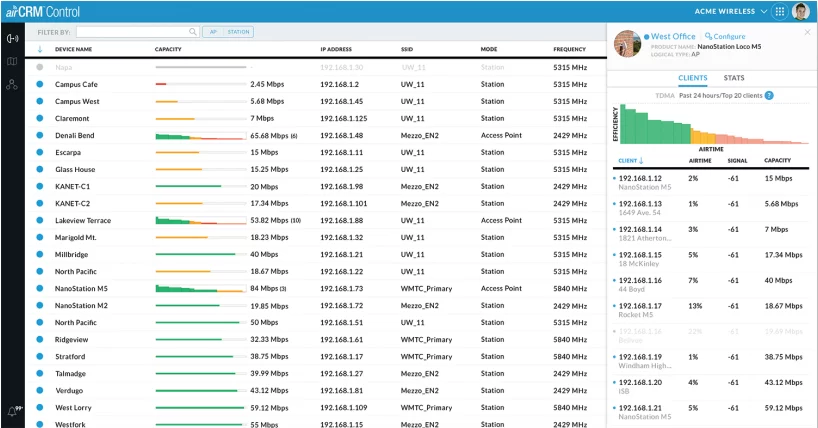Viewport: 818px width, 428px height.
Task: Open Escarpa device name
Action: click(x=68, y=152)
